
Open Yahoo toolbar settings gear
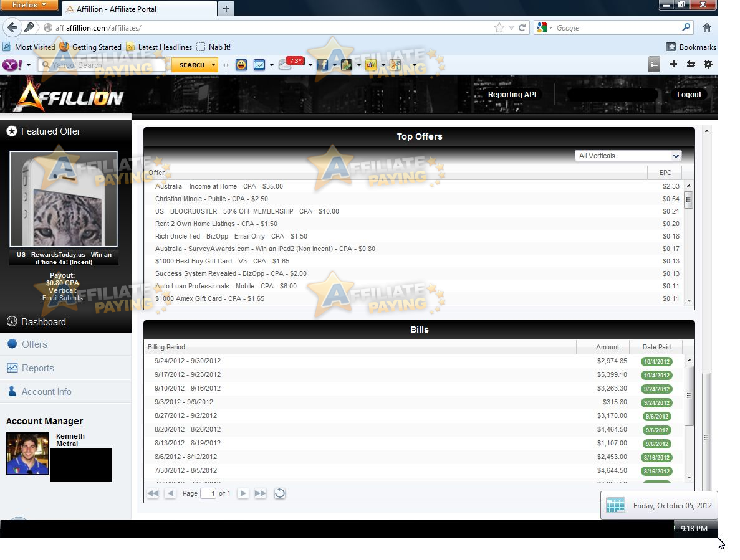(708, 64)
